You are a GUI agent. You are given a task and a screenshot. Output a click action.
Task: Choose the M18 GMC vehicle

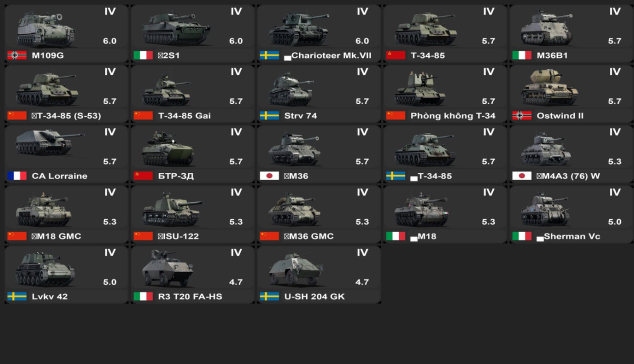[67, 214]
